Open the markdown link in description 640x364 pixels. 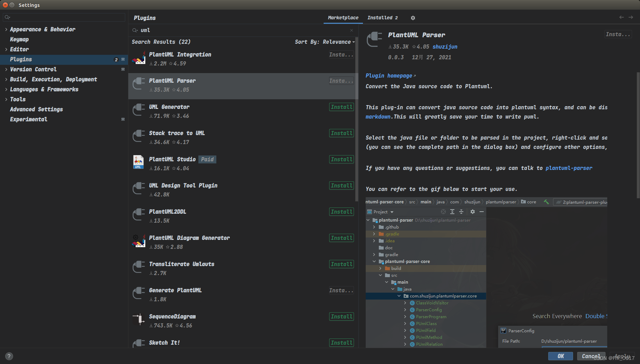378,117
